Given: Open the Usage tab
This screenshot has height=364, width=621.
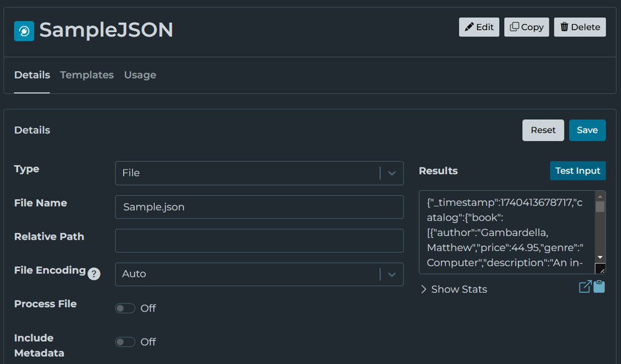Looking at the screenshot, I should [140, 75].
